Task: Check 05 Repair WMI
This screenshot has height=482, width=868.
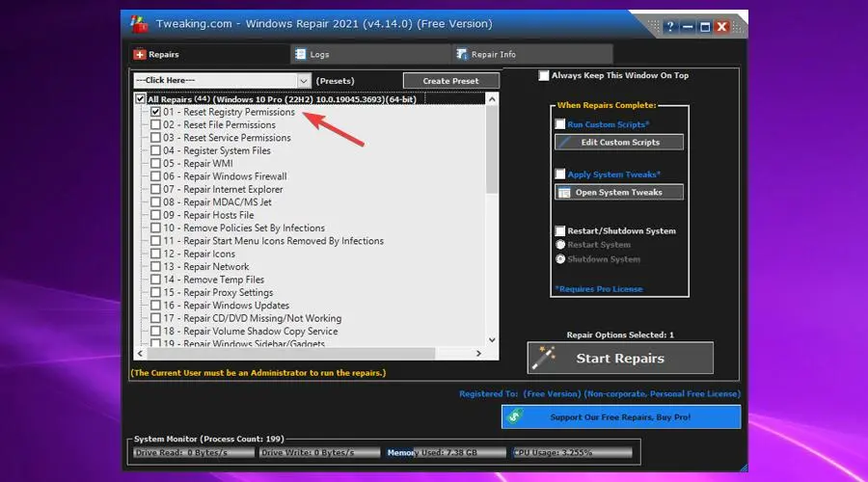Action: coord(155,163)
